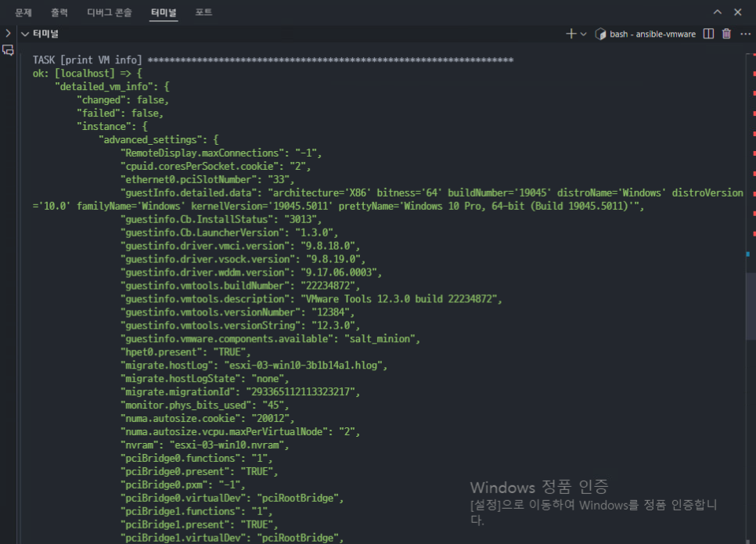This screenshot has width=756, height=544.
Task: Open the terminal more actions menu
Action: point(745,34)
